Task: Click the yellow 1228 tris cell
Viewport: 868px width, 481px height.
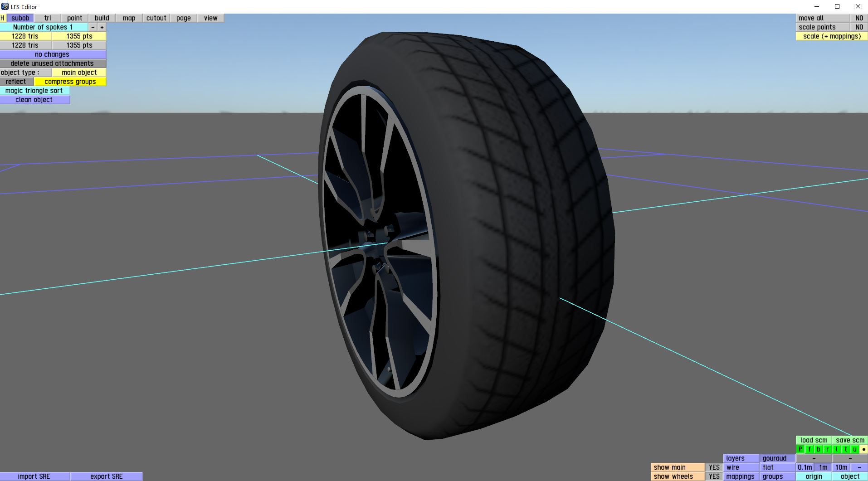Action: point(26,36)
